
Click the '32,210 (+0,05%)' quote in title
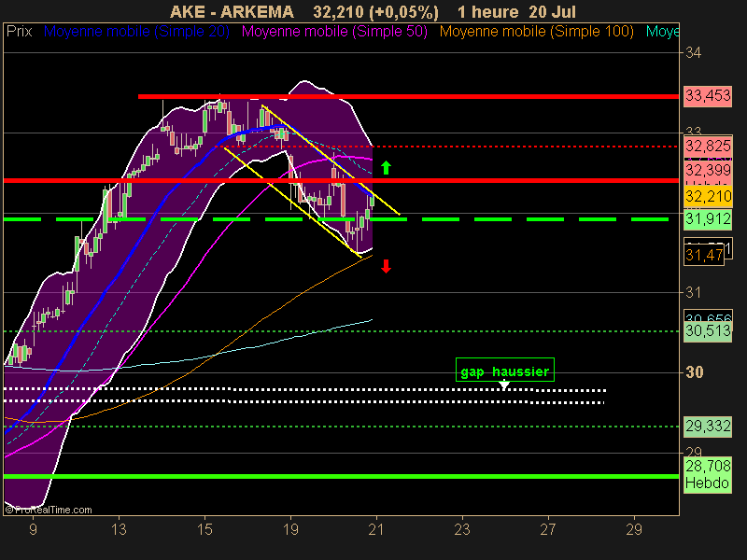pos(375,11)
